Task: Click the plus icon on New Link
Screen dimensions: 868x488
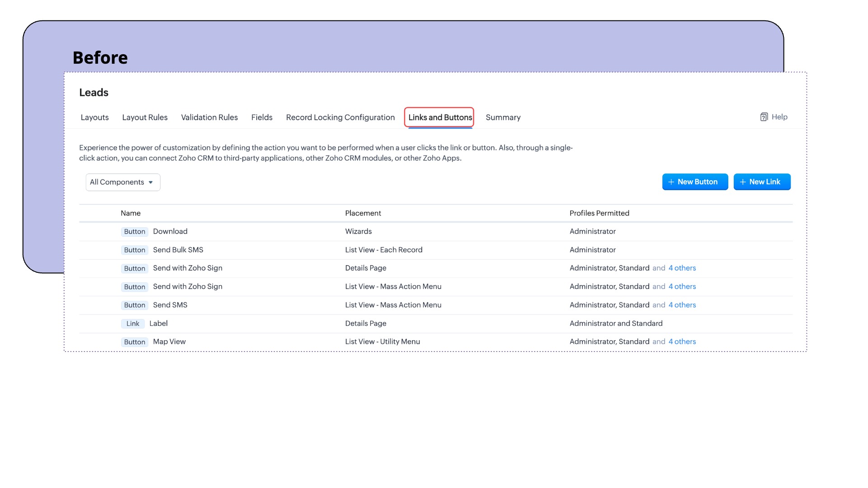Action: coord(742,182)
